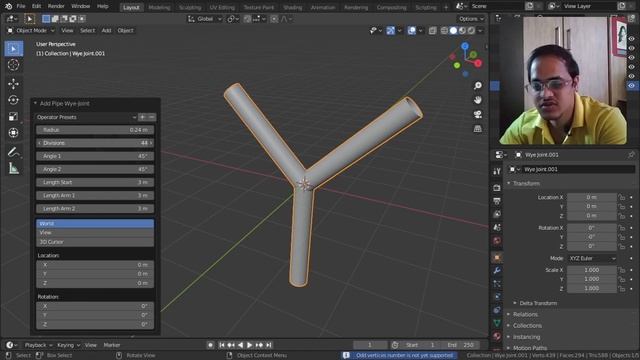
Task: Select the Transform tool
Action: (x=13, y=133)
